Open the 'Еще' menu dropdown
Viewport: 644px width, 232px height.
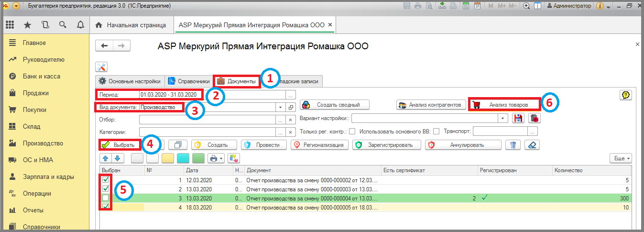point(621,158)
